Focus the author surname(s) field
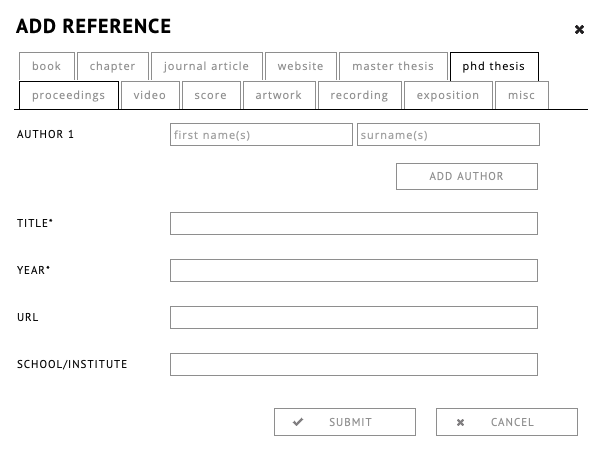The width and height of the screenshot is (602, 453). tap(448, 134)
